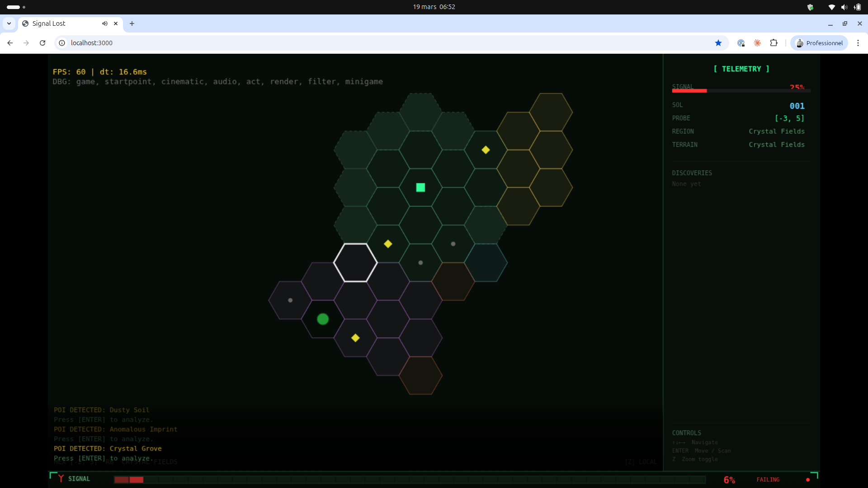The width and height of the screenshot is (868, 488).
Task: Click the minigame debug label
Action: [364, 82]
